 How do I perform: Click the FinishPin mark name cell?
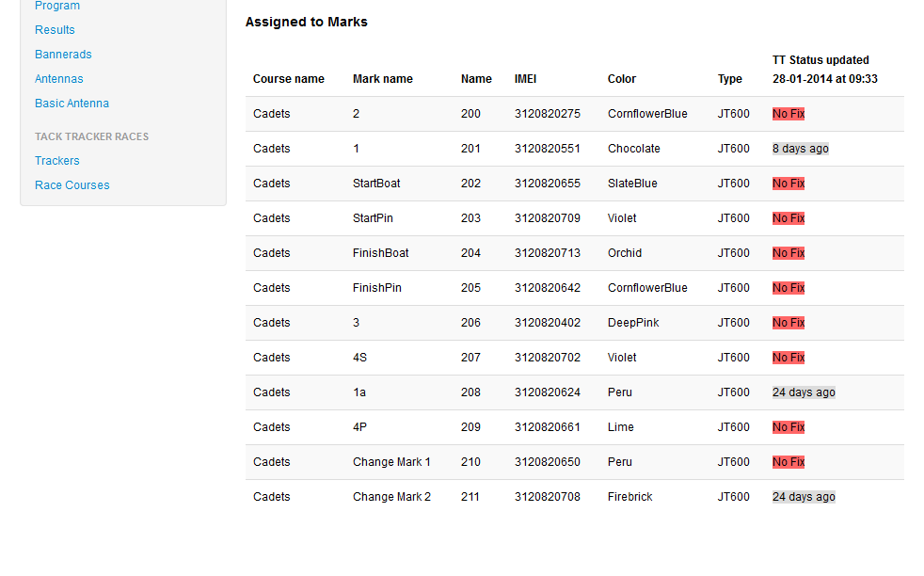click(376, 288)
